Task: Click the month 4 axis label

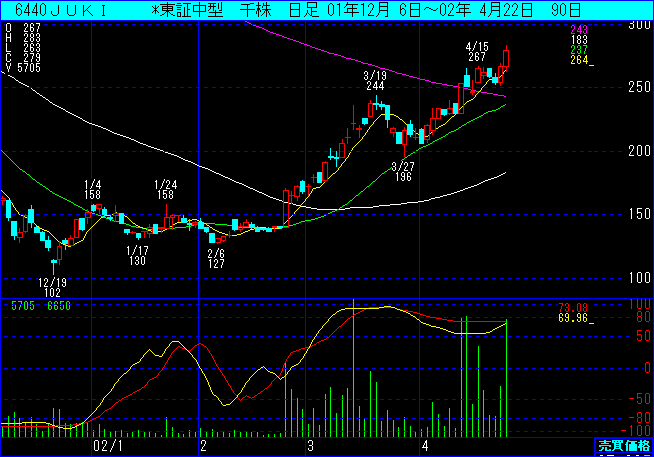Action: [x=425, y=446]
